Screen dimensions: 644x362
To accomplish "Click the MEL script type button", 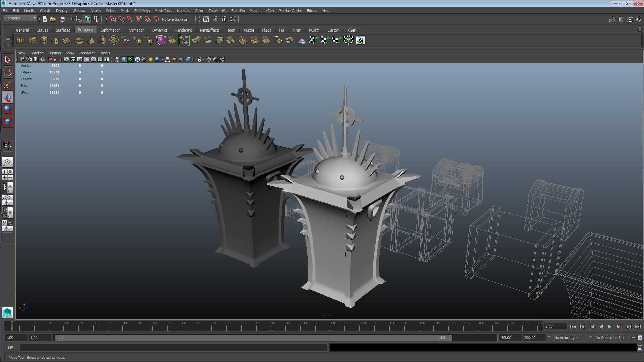I will (11, 348).
